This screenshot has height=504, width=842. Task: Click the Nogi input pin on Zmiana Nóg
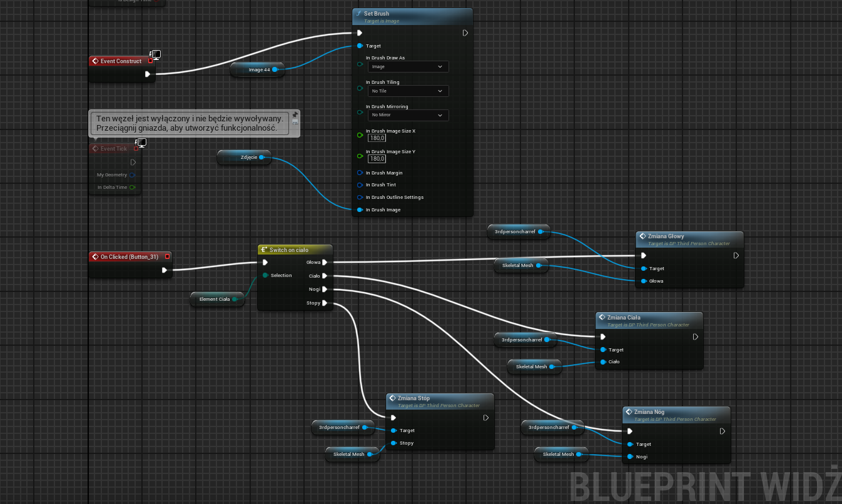(x=630, y=456)
